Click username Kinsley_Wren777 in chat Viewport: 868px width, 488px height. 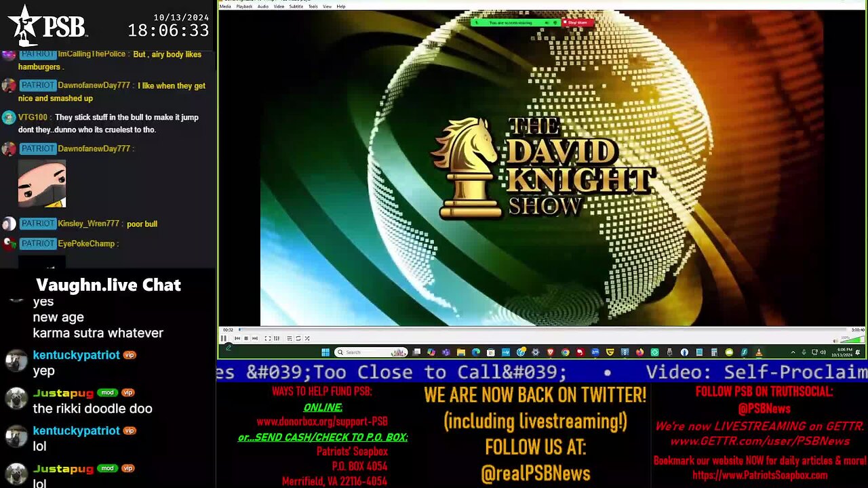click(x=89, y=224)
